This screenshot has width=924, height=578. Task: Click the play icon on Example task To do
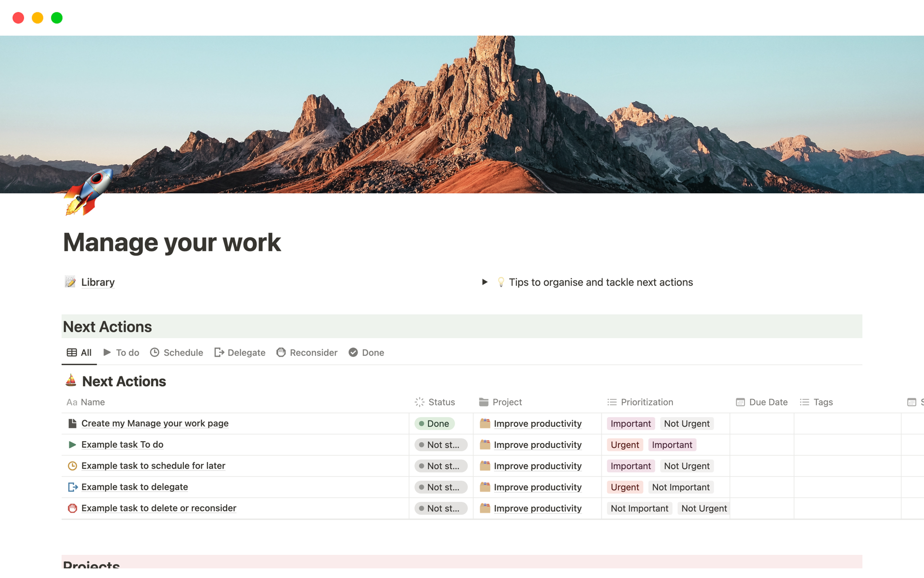click(72, 445)
